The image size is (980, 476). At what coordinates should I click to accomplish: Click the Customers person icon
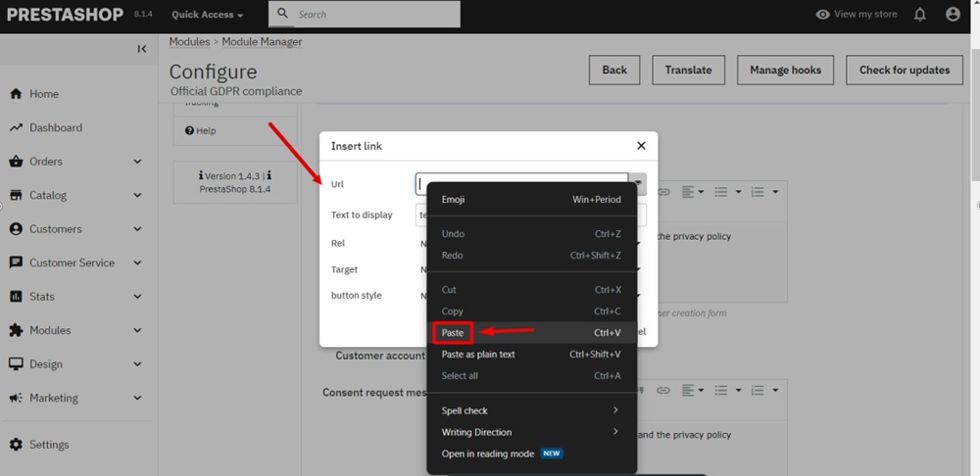17,228
